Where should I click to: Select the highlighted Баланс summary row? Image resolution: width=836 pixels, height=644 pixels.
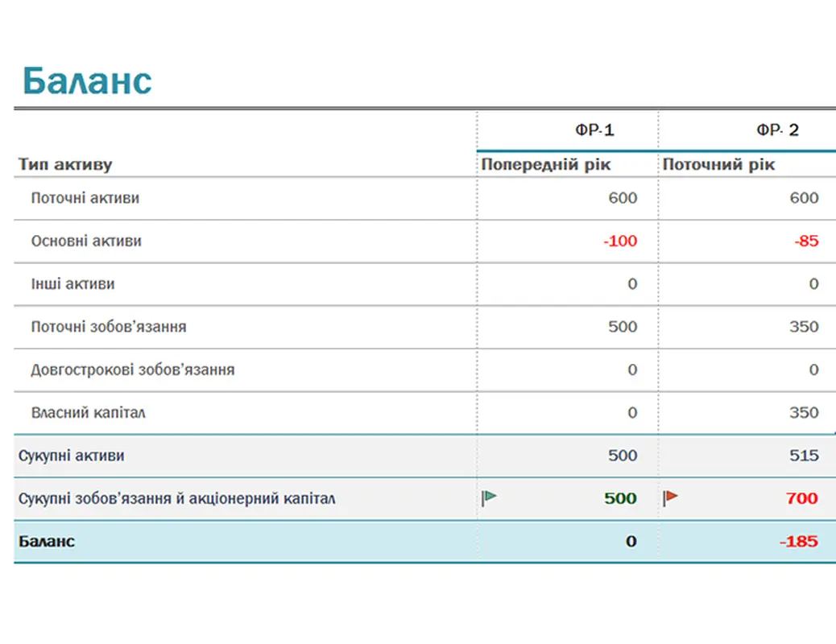pyautogui.click(x=46, y=541)
